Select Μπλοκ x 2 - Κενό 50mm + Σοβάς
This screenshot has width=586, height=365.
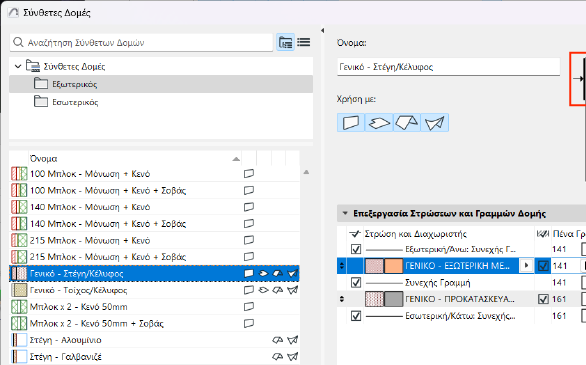154,324
